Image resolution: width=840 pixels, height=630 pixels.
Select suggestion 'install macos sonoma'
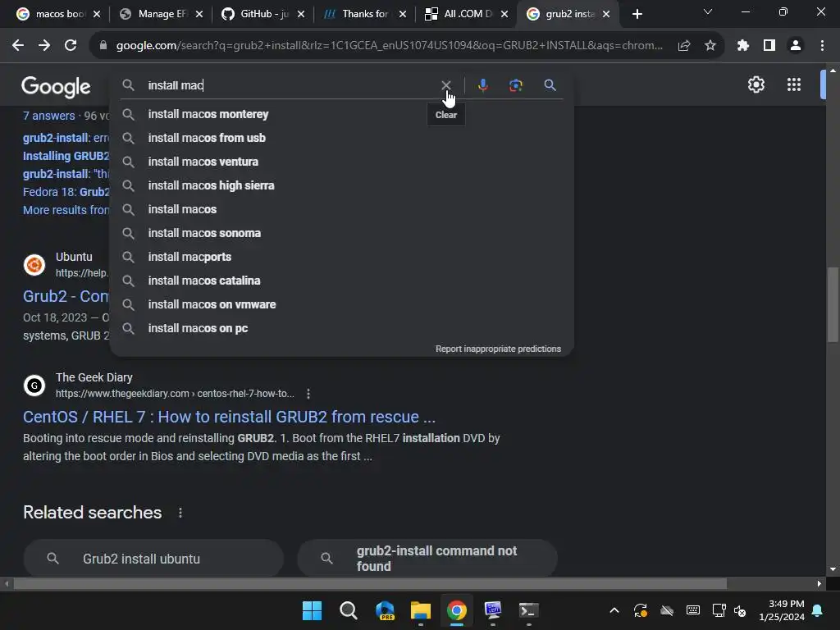coord(342,233)
